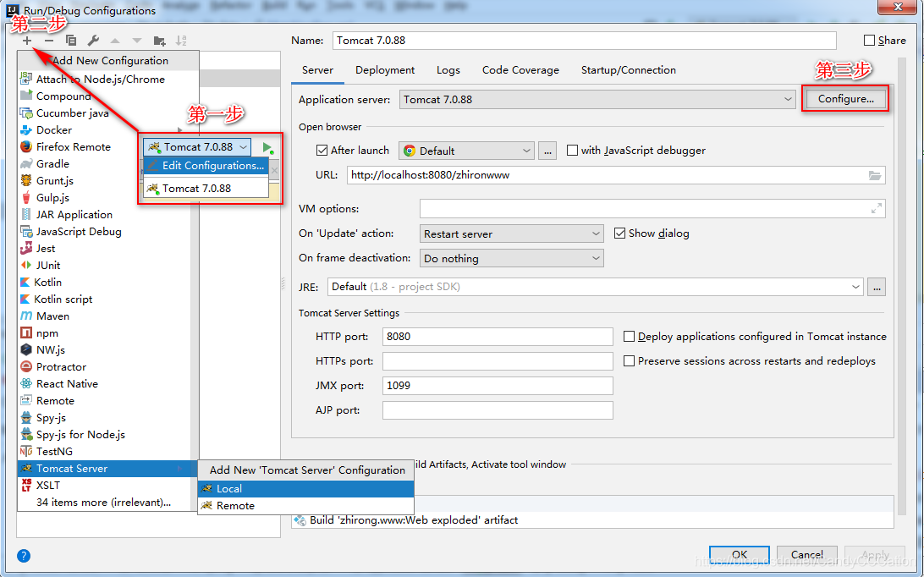
Task: Switch to the Startup/Connection tab
Action: [628, 70]
